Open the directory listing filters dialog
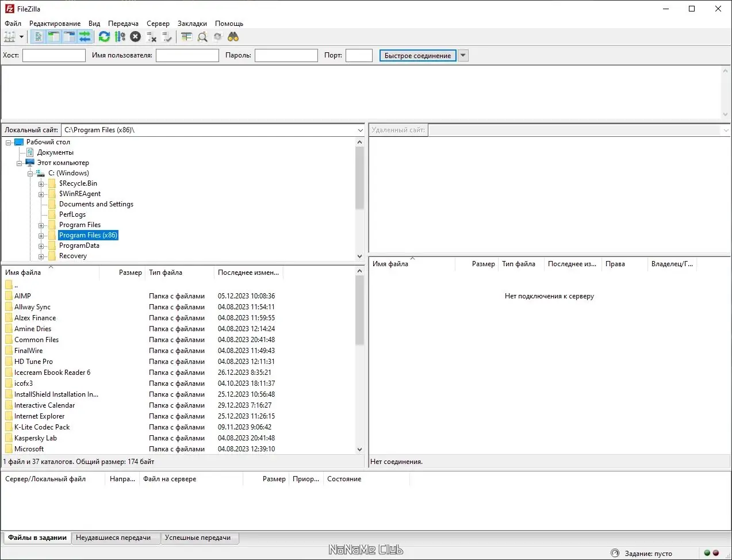 [186, 37]
